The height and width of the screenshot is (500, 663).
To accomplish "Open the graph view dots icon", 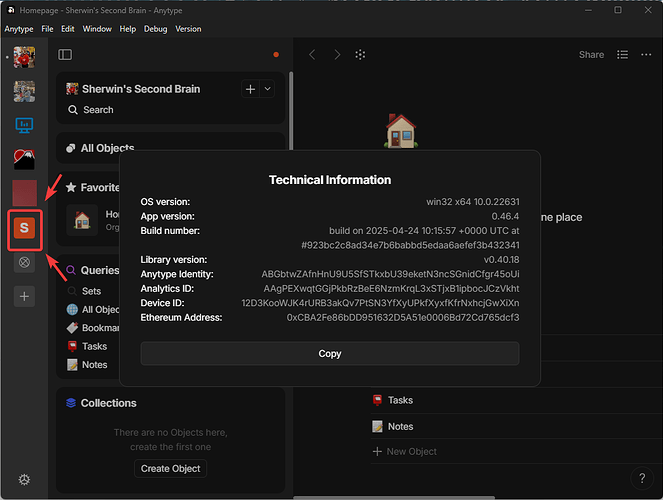I will pyautogui.click(x=360, y=55).
